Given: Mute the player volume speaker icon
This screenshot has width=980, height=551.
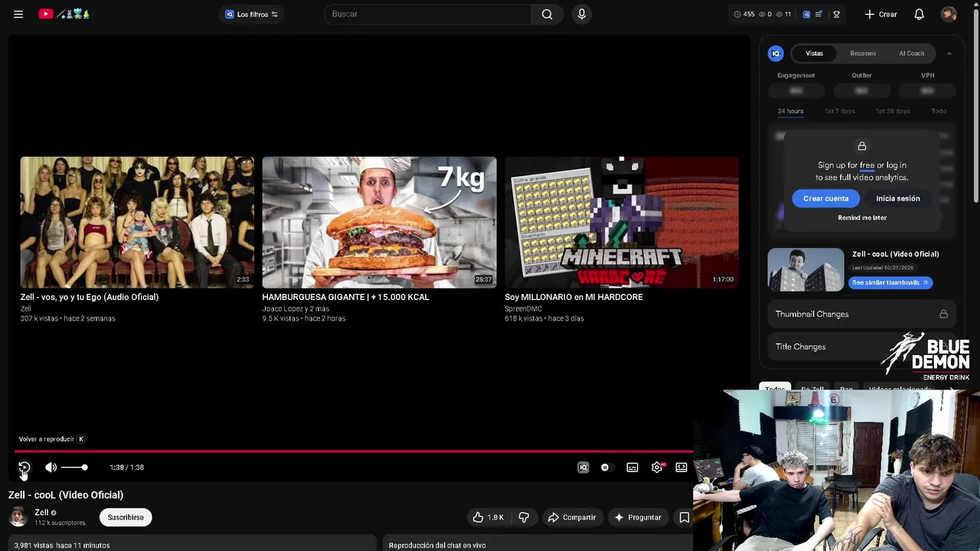Looking at the screenshot, I should [51, 467].
